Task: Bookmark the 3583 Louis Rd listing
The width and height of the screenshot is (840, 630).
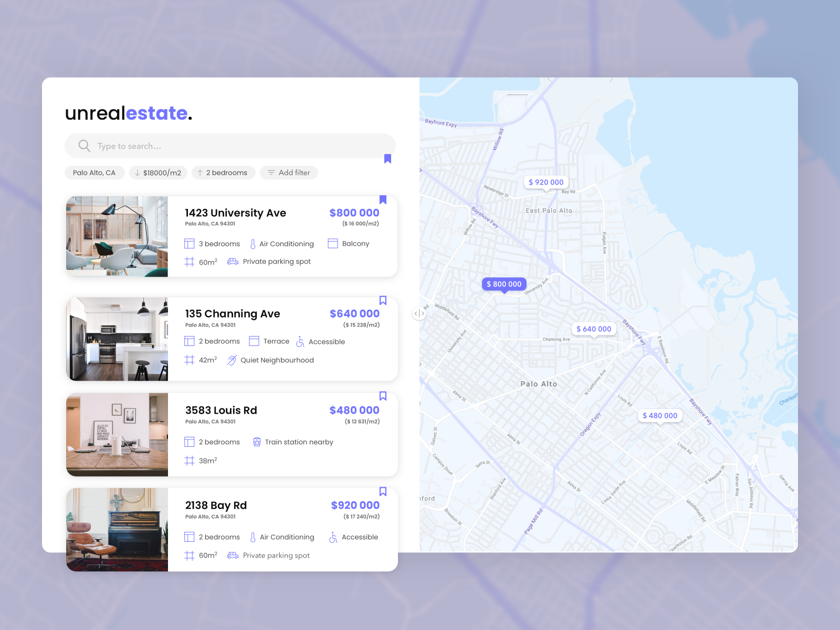Action: [383, 396]
